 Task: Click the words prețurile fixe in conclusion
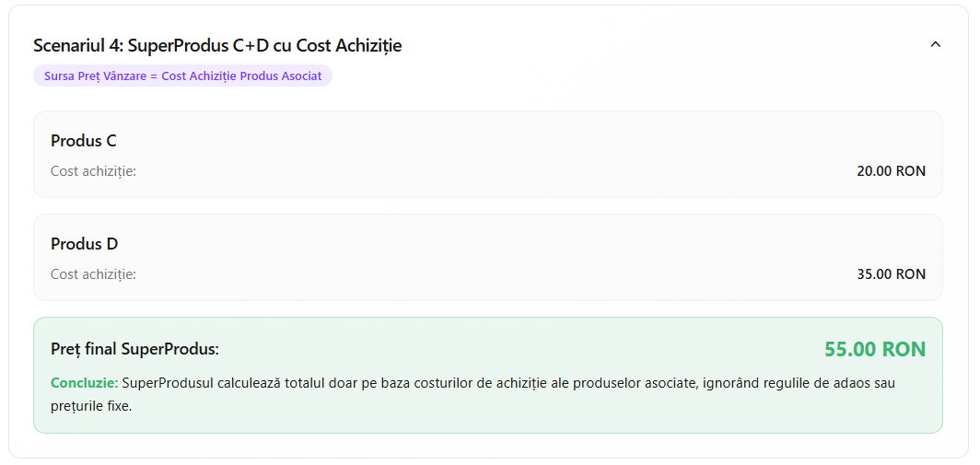coord(91,406)
